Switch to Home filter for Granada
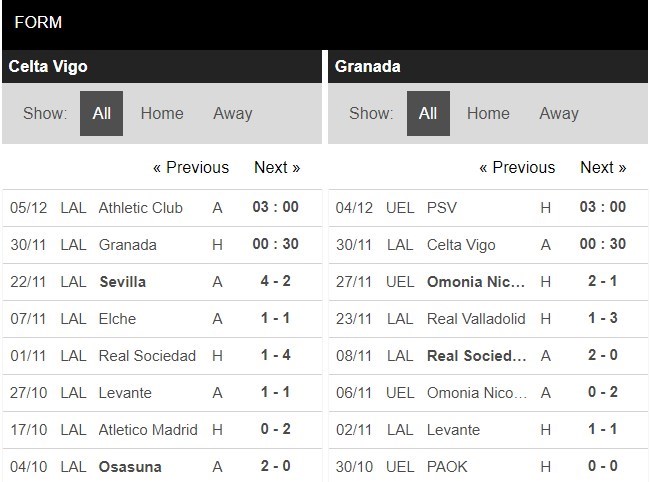The height and width of the screenshot is (482, 650). pos(488,113)
